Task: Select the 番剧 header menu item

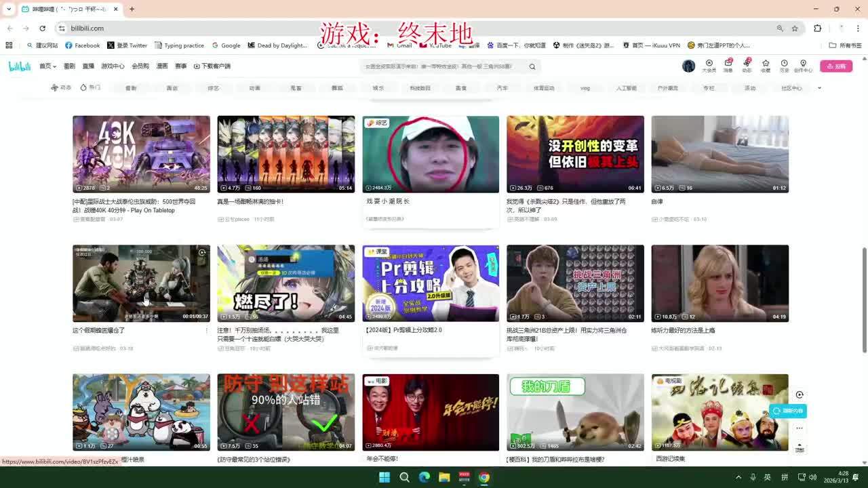Action: (x=69, y=66)
